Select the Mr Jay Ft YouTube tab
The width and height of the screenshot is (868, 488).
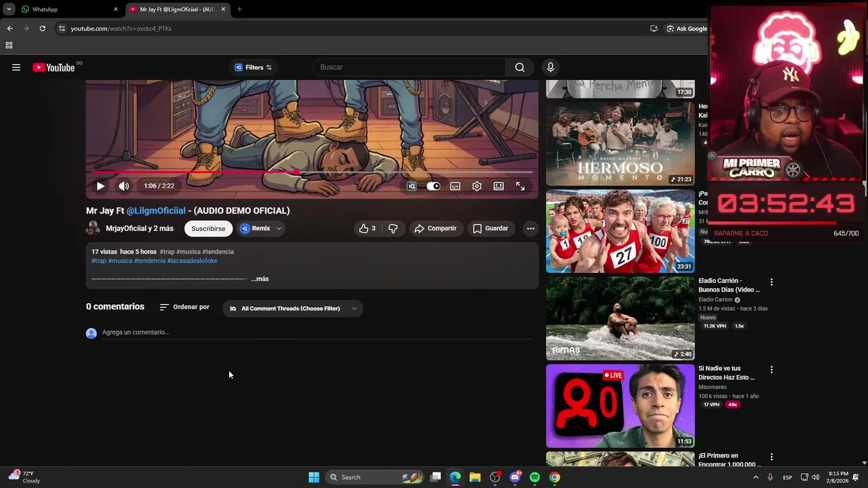(x=178, y=9)
